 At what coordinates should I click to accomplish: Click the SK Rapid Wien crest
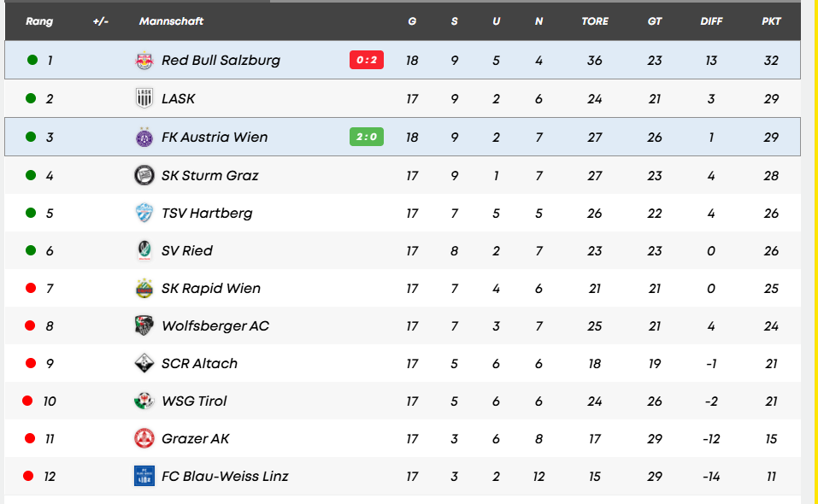coord(144,288)
